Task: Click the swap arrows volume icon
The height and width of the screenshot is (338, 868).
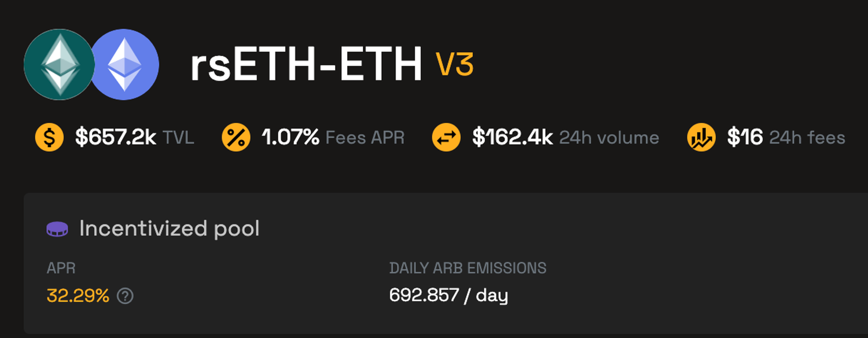Action: pyautogui.click(x=447, y=138)
